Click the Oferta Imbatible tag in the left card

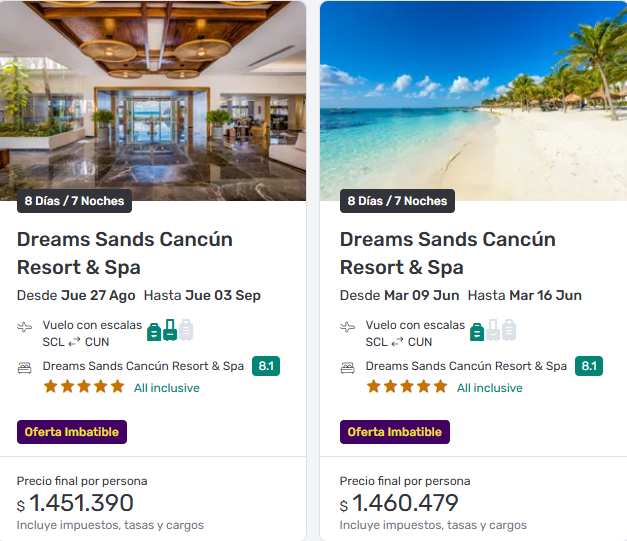click(72, 432)
